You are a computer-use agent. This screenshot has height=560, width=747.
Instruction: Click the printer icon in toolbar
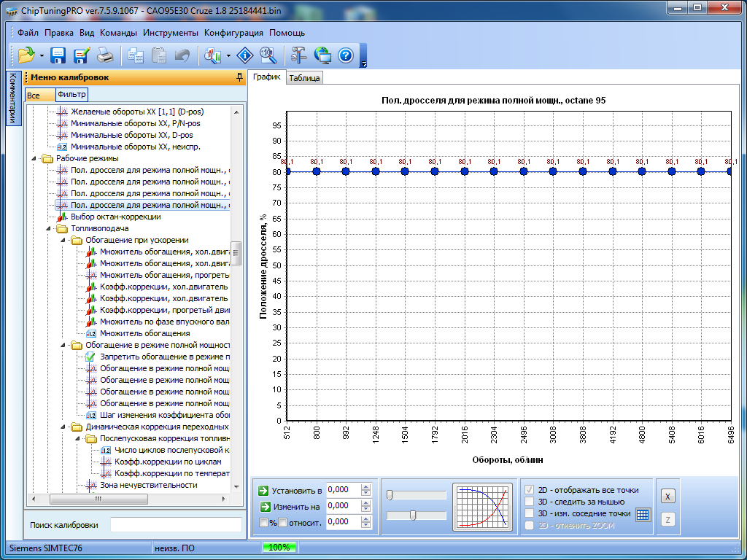[x=106, y=55]
